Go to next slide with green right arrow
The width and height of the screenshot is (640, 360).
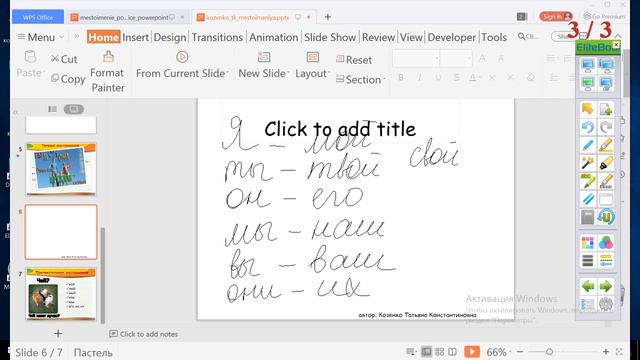pos(606,286)
